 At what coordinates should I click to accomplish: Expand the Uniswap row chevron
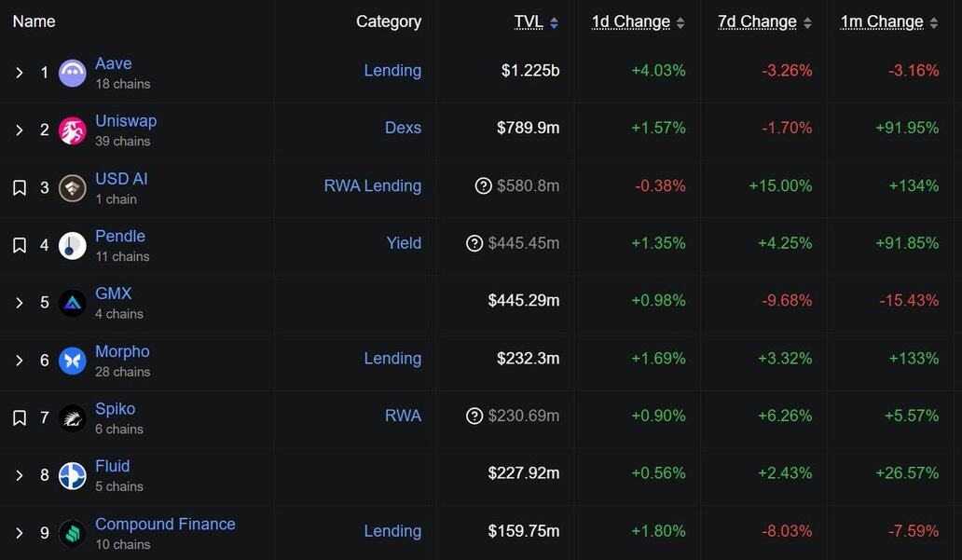coord(20,130)
